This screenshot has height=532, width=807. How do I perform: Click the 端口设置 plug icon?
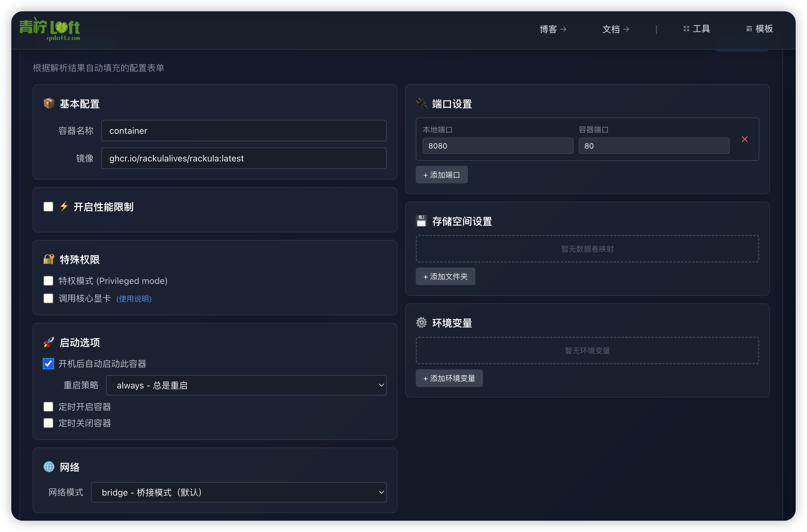pos(421,104)
